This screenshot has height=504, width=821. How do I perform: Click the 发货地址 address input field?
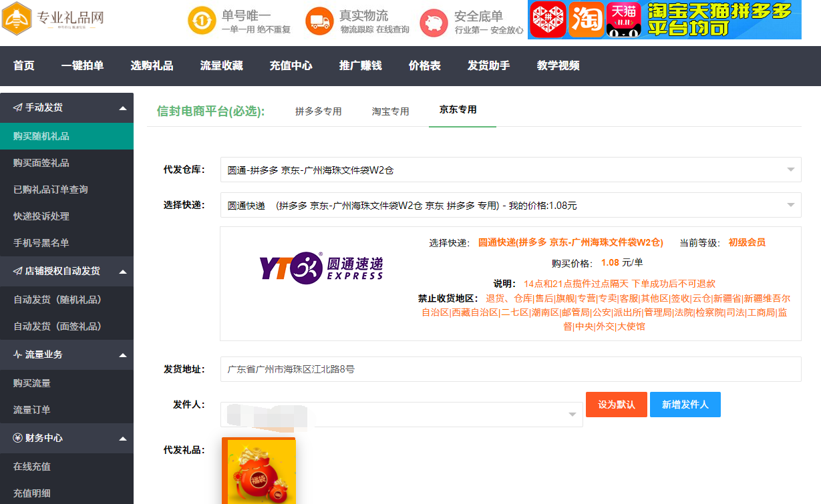510,369
